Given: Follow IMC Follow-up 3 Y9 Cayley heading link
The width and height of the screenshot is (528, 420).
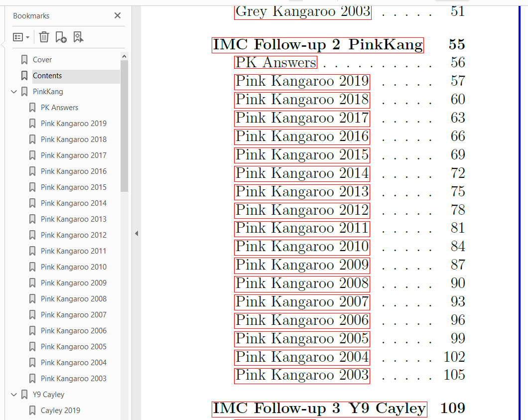Looking at the screenshot, I should click(x=320, y=410).
